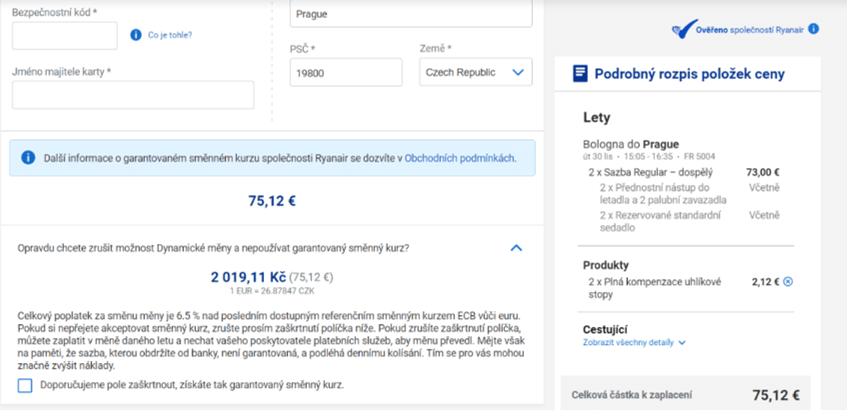Click the document icon beside Podrobný rozpis

580,74
